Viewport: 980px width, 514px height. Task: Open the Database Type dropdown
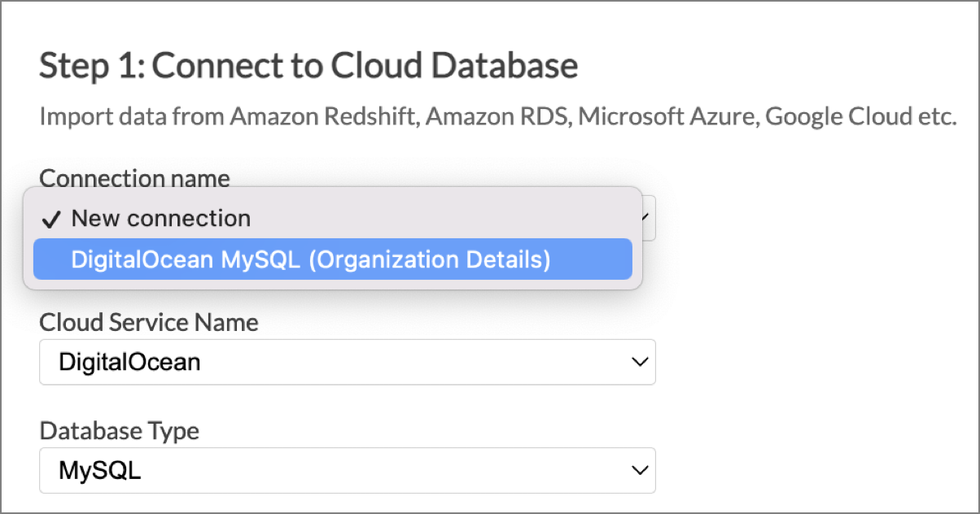pos(346,470)
